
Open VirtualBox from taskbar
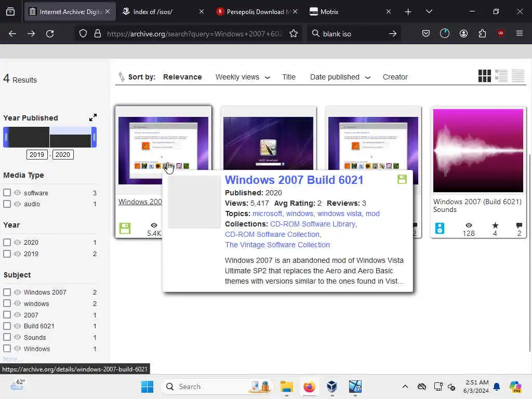pos(332,387)
